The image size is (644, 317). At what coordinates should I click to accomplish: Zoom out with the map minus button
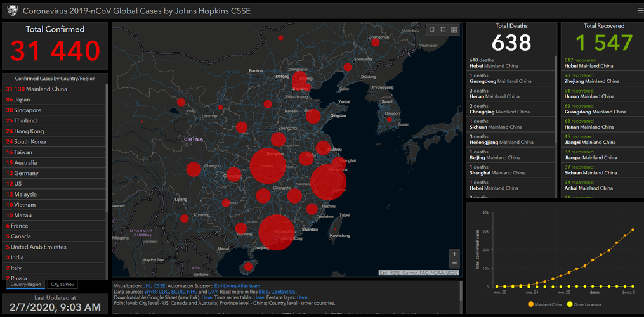pyautogui.click(x=454, y=263)
